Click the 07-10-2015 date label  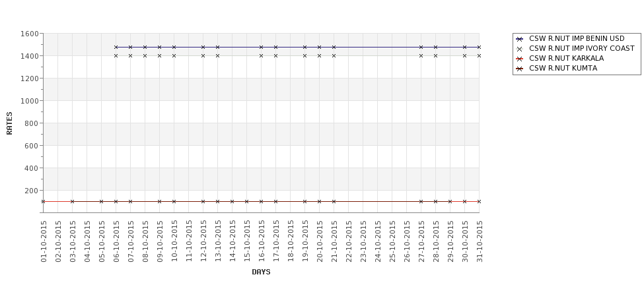(x=131, y=241)
